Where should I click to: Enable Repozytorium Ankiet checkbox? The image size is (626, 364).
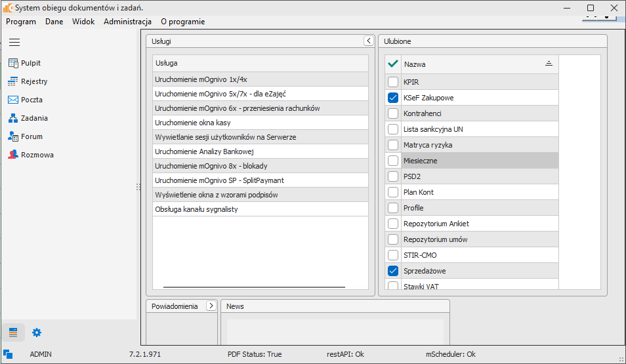point(393,224)
